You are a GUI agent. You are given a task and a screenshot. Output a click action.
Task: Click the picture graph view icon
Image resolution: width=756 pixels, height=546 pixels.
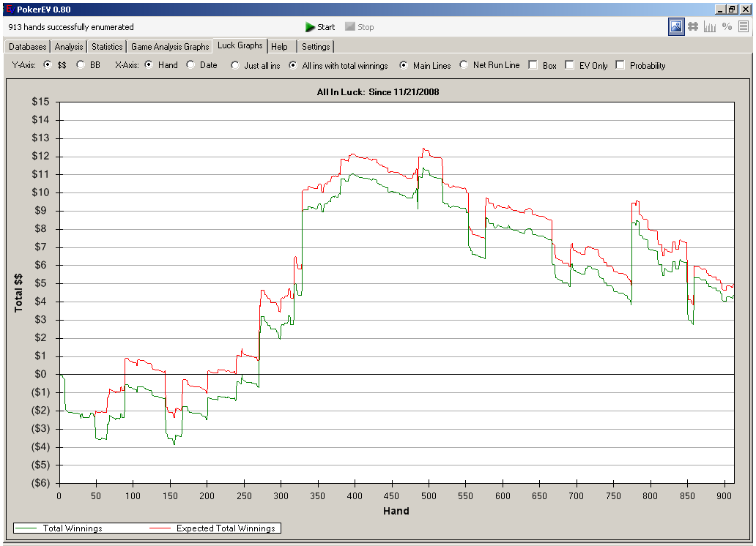pos(676,26)
